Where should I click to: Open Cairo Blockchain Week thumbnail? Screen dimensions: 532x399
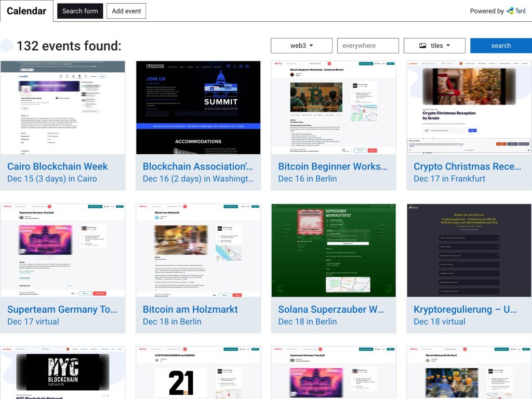coord(63,108)
